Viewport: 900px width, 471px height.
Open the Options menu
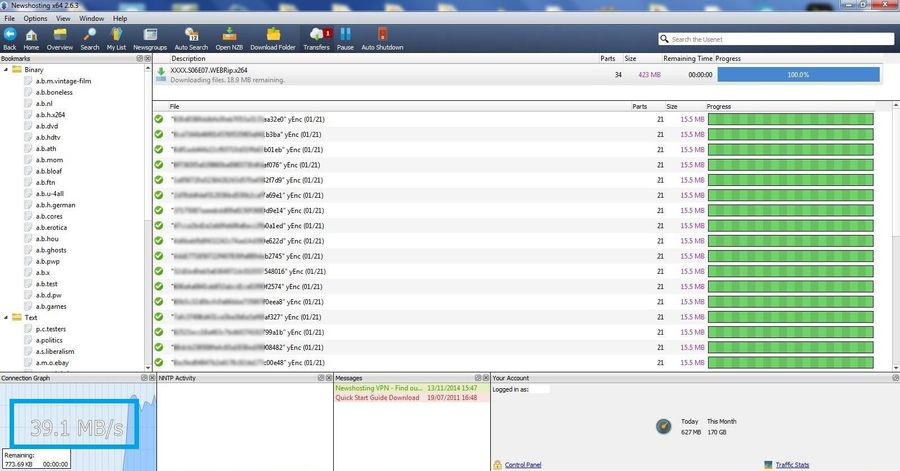(x=35, y=18)
